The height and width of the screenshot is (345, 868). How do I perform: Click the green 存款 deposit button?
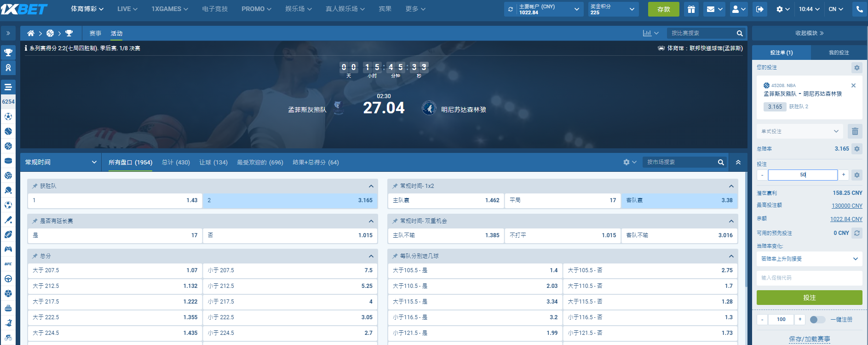663,9
